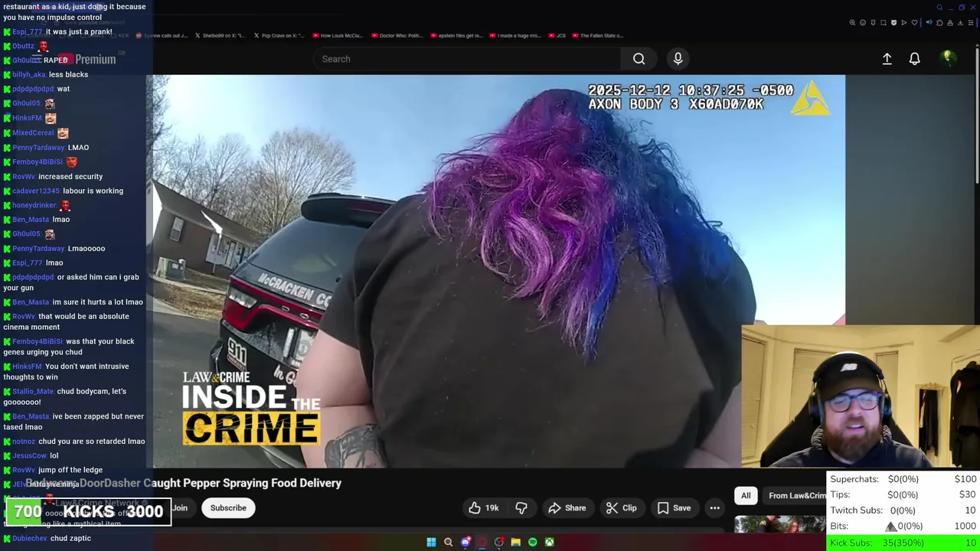The width and height of the screenshot is (980, 551).
Task: Click the Subscribe button
Action: point(228,508)
